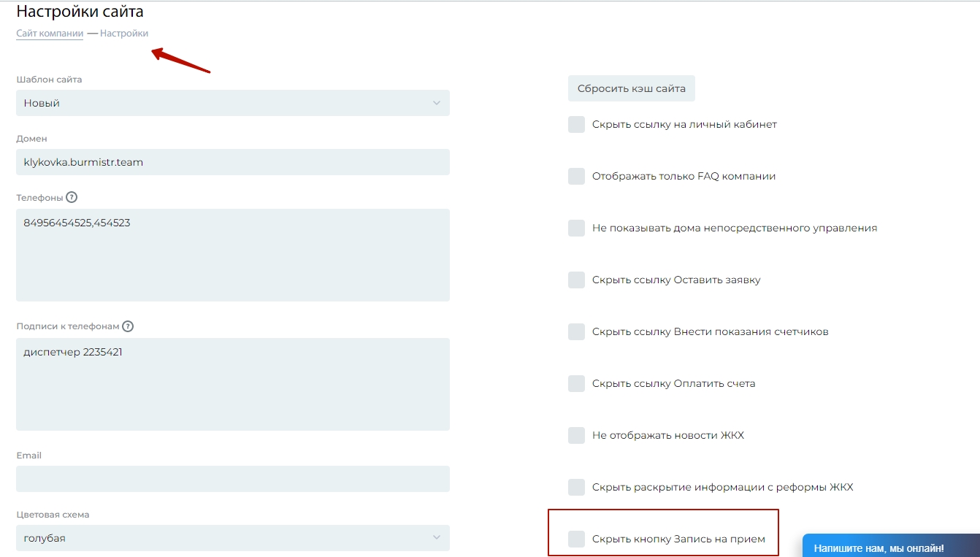Check Скрыть раскрытие информации с реформы ЖКХ
The height and width of the screenshot is (557, 980).
click(577, 487)
